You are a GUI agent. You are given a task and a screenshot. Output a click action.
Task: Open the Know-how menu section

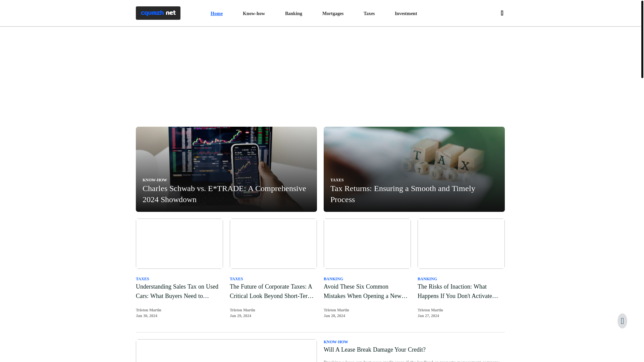click(254, 14)
